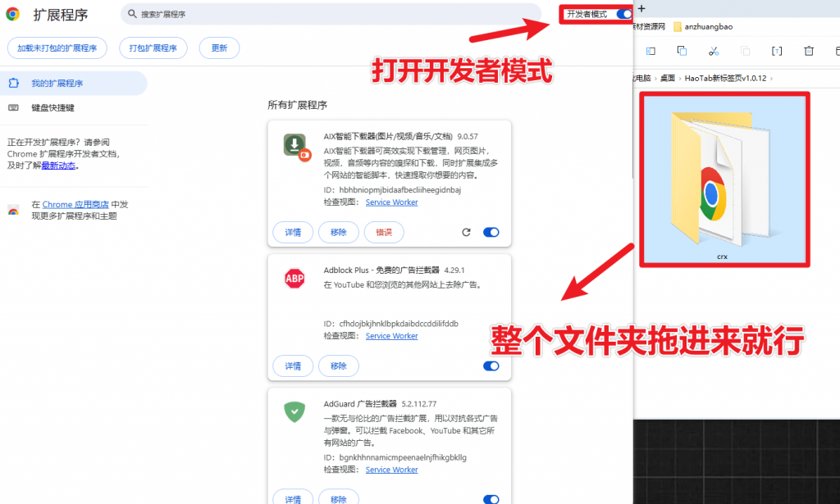Reload the AIX智能下载器 extension
The image size is (840, 504).
tap(467, 233)
